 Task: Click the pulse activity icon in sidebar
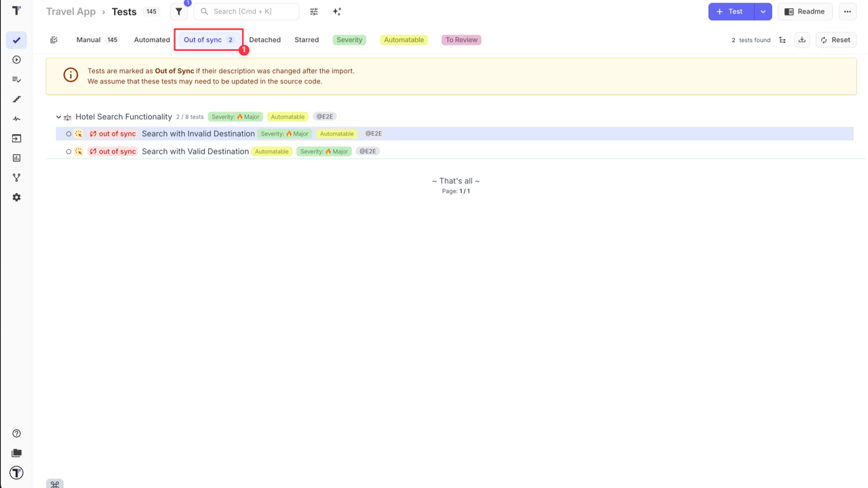[16, 119]
